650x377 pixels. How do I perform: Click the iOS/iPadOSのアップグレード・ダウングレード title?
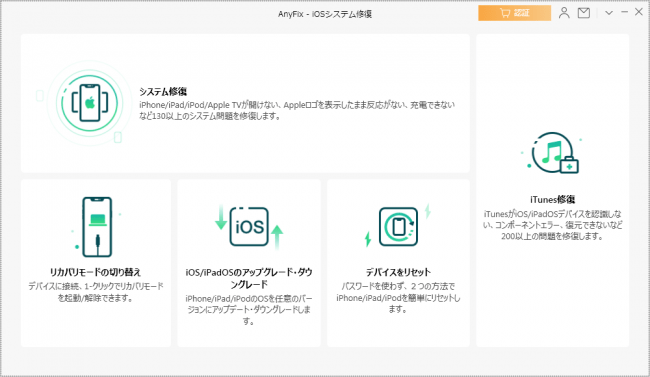point(249,278)
